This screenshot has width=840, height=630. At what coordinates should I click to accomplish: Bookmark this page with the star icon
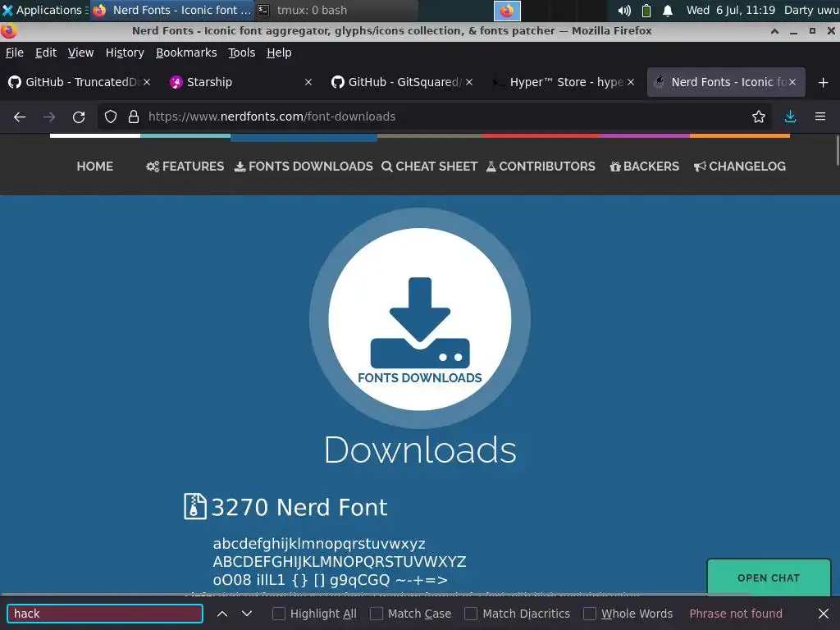coord(759,116)
